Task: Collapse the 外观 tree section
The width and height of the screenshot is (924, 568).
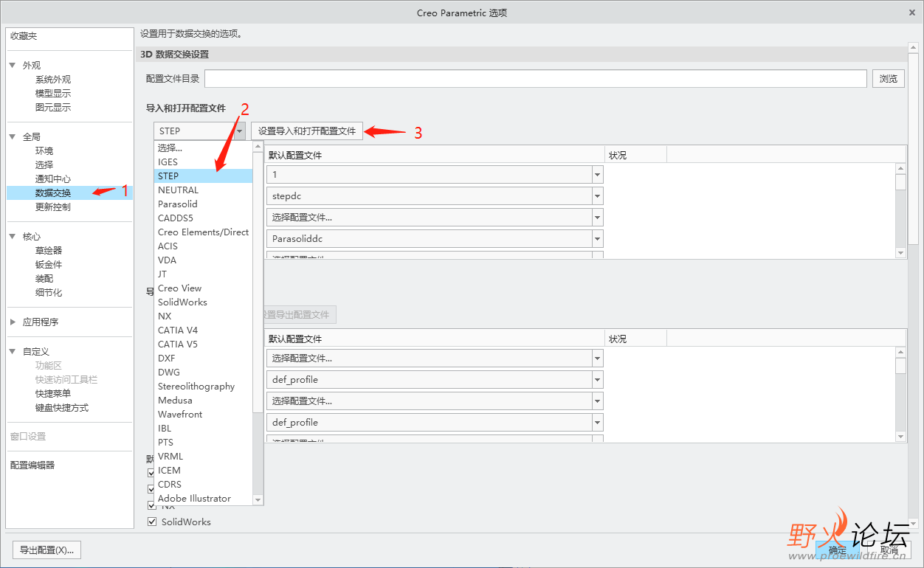Action: (x=13, y=65)
